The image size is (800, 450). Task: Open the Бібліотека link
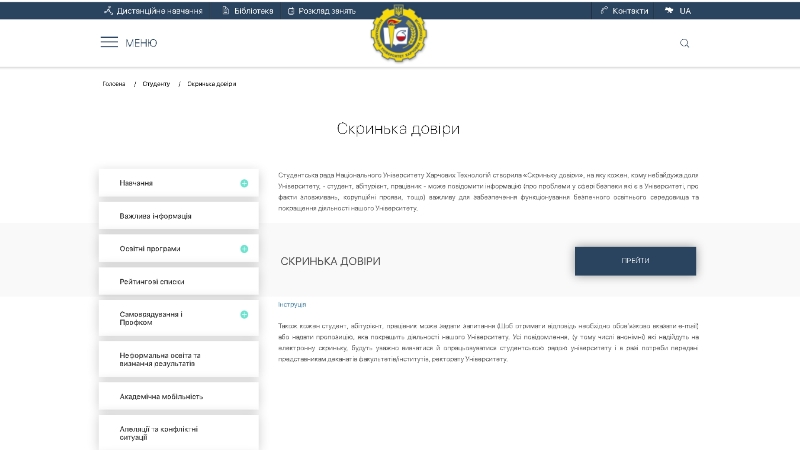click(x=254, y=11)
